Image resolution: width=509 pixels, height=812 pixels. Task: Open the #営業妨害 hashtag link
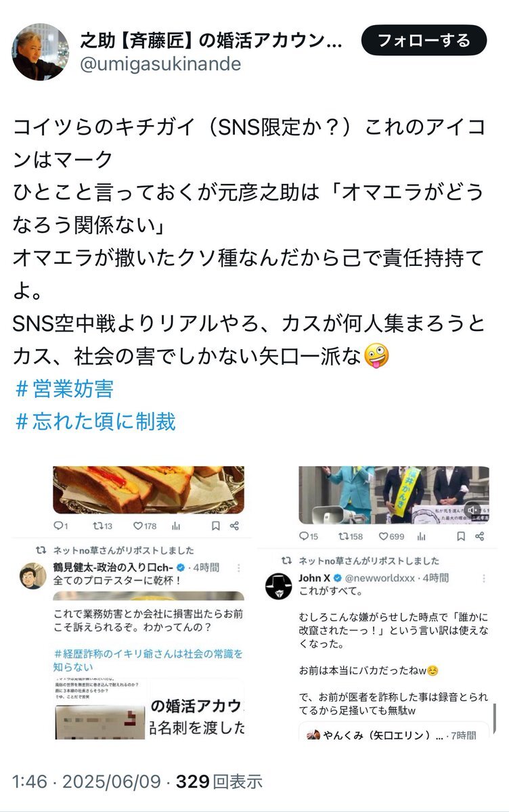[x=64, y=389]
